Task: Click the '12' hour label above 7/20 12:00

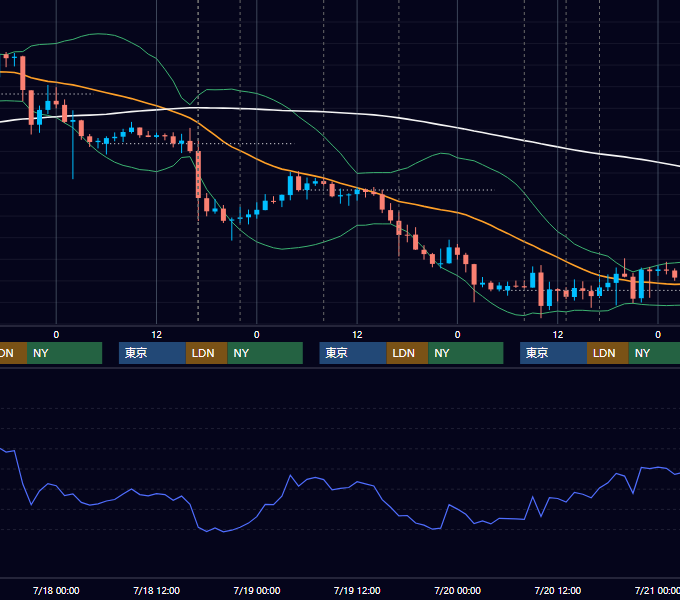Action: click(558, 335)
